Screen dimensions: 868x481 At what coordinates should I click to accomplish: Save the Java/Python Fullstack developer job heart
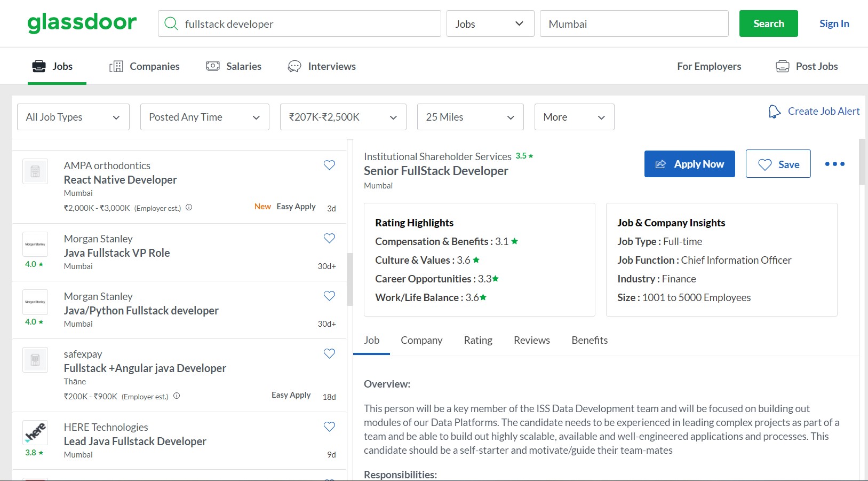(329, 296)
